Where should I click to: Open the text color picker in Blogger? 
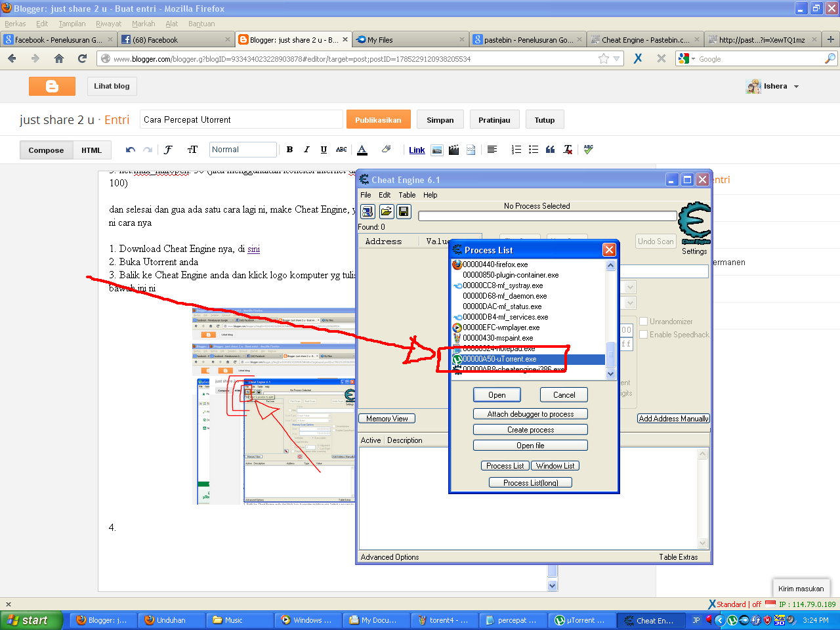click(x=362, y=150)
